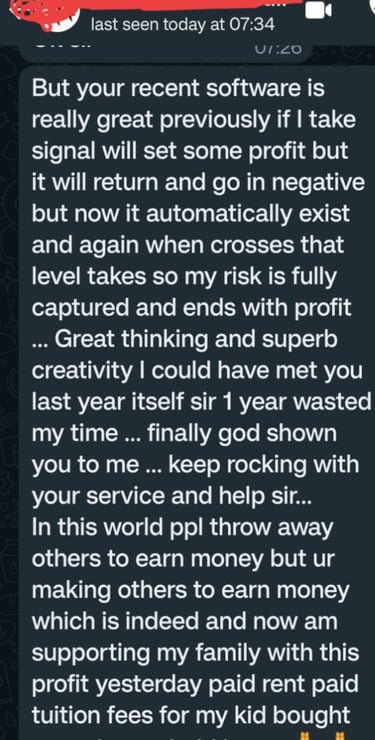Screen dimensions: 375x740
Task: Tap the line 'your service and help sir...'
Action: click(172, 496)
